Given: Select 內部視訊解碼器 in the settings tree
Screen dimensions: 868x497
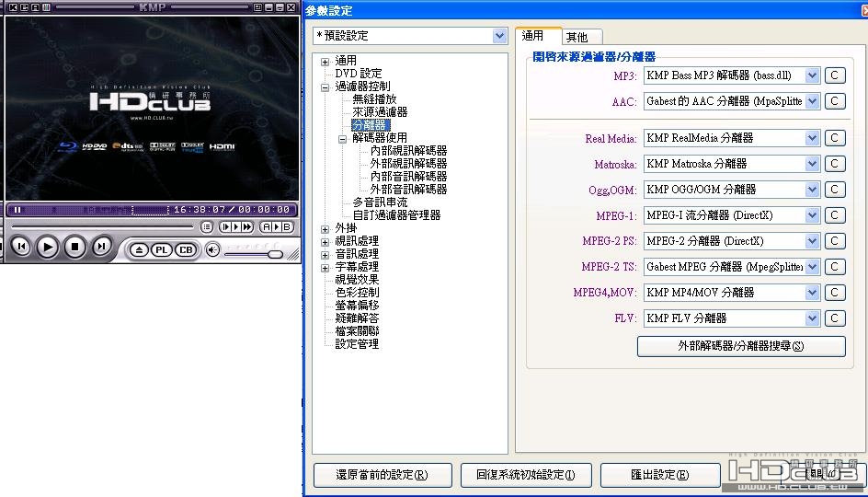Looking at the screenshot, I should pyautogui.click(x=408, y=151).
